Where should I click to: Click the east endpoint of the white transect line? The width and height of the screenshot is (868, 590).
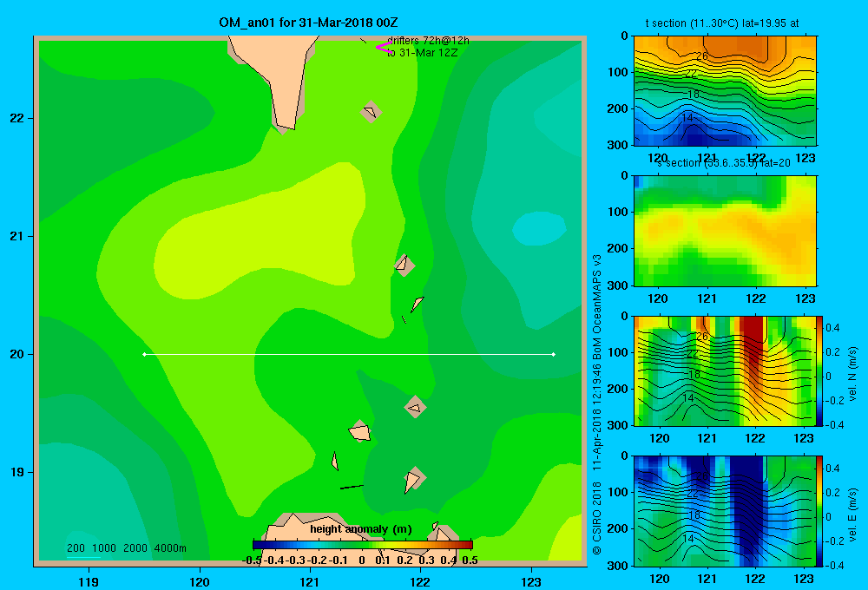553,354
